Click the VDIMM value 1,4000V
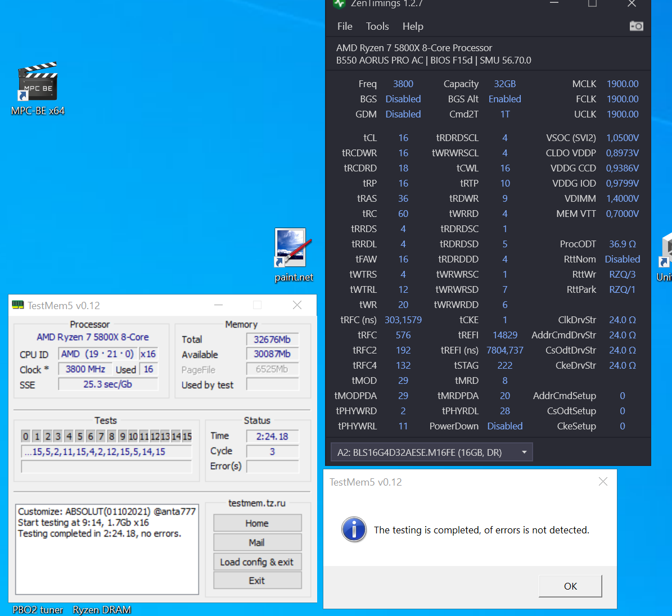 coord(623,199)
